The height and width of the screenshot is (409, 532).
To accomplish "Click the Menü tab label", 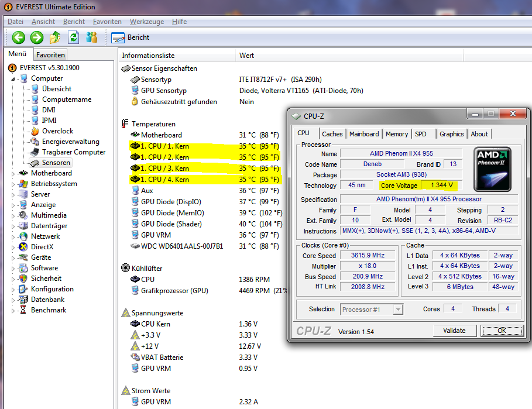I will click(x=18, y=54).
